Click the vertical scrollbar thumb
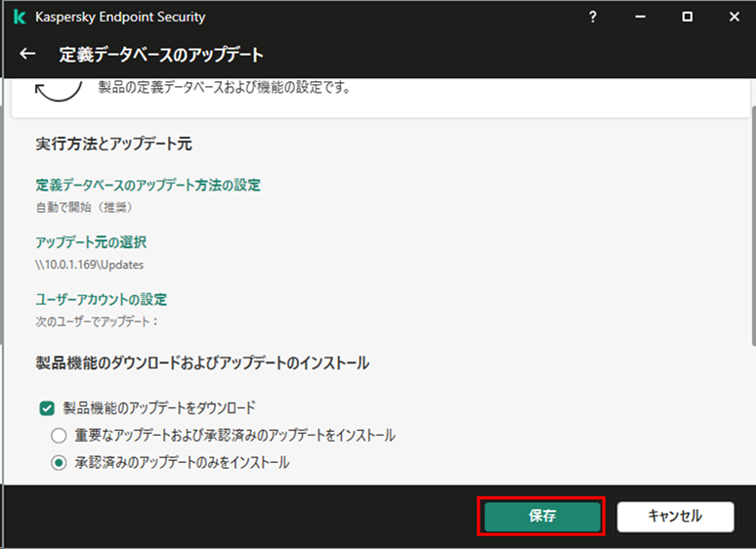756x549 pixels. pos(753,226)
